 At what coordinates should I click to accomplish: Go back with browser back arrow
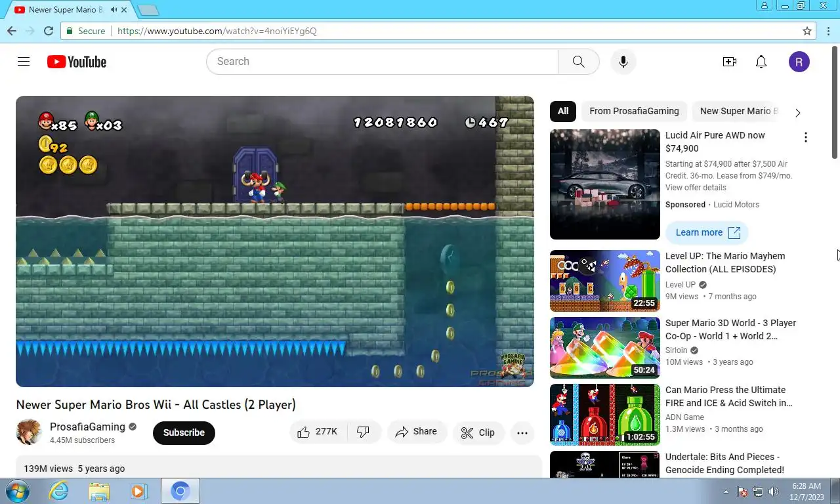click(12, 31)
